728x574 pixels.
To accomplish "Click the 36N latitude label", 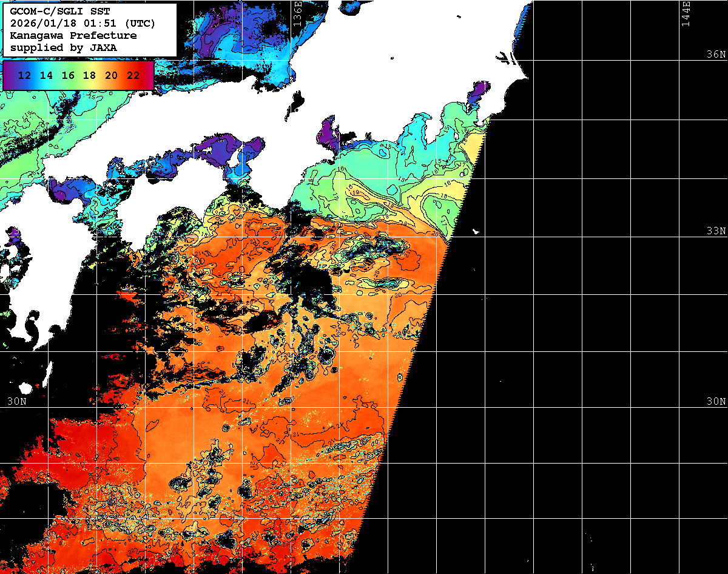I will [716, 54].
